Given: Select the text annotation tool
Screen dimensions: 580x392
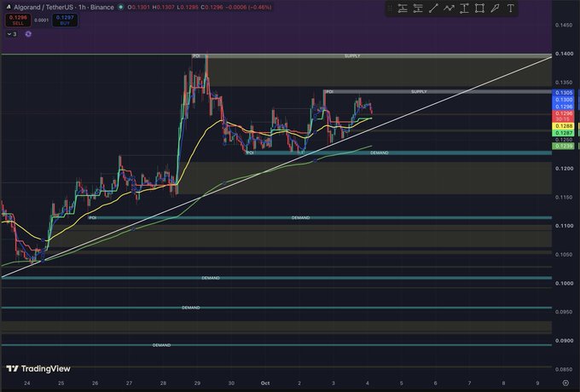Looking at the screenshot, I should pyautogui.click(x=510, y=9).
